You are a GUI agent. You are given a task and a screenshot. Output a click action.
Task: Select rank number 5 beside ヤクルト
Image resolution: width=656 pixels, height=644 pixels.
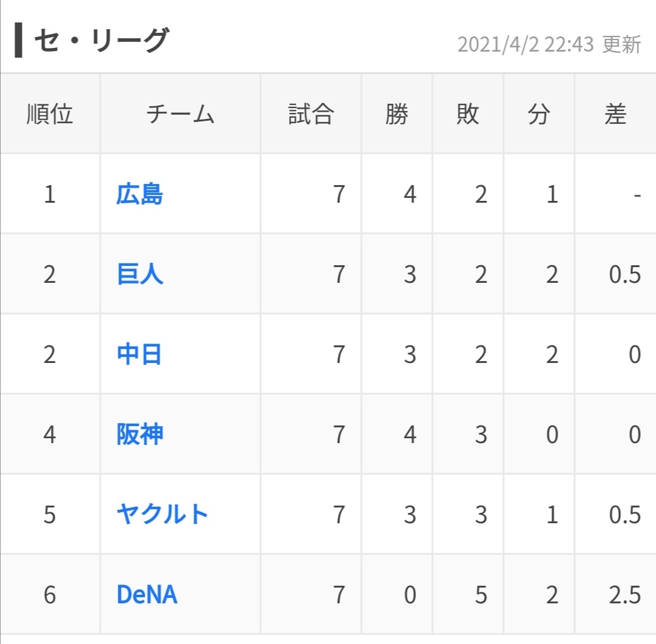click(50, 515)
